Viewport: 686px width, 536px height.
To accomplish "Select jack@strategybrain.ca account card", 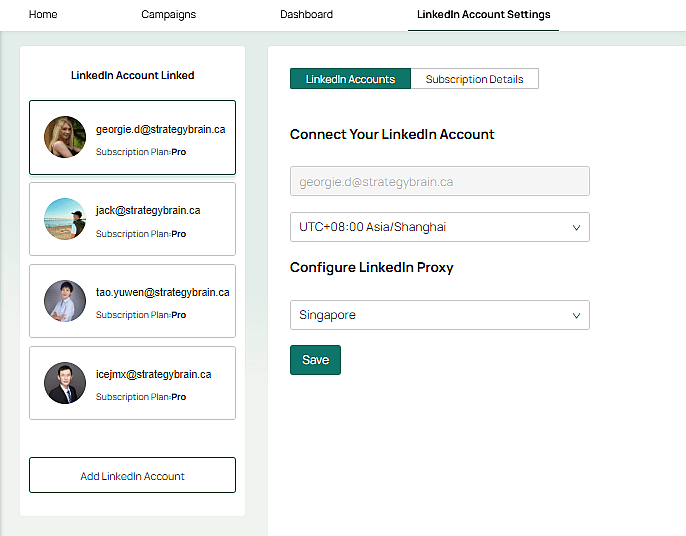I will coord(132,219).
